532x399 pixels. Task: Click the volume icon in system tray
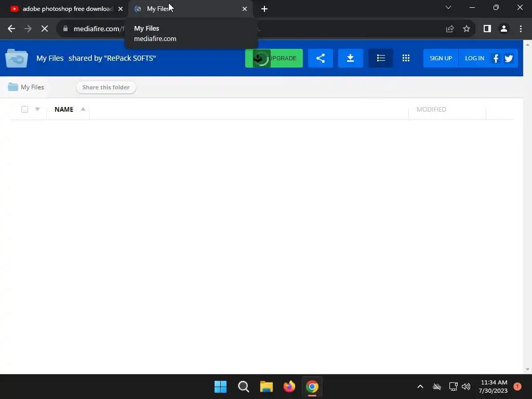coord(466,387)
